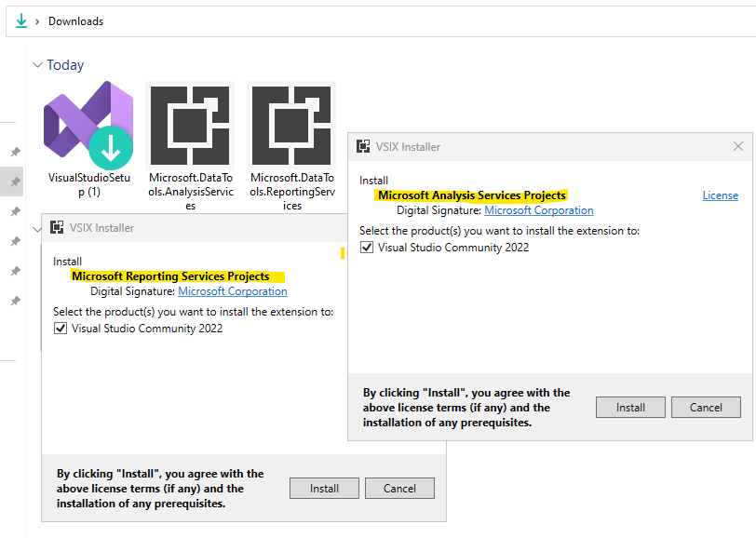
Task: Click the Today group header label
Action: (65, 64)
